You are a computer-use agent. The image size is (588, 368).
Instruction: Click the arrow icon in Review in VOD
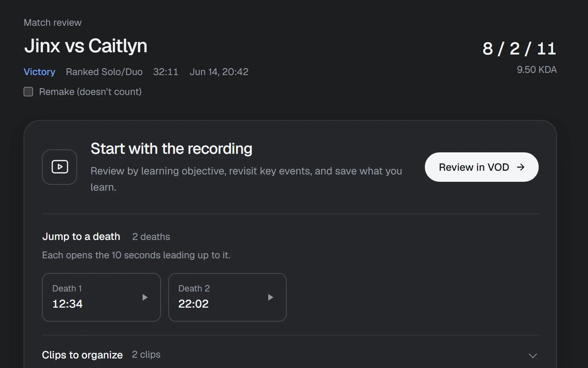pos(521,167)
